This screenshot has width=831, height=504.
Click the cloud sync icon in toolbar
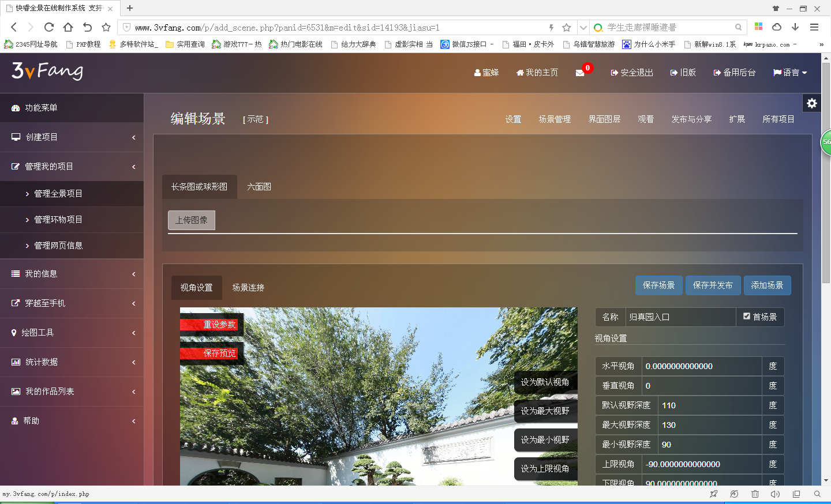pyautogui.click(x=777, y=27)
